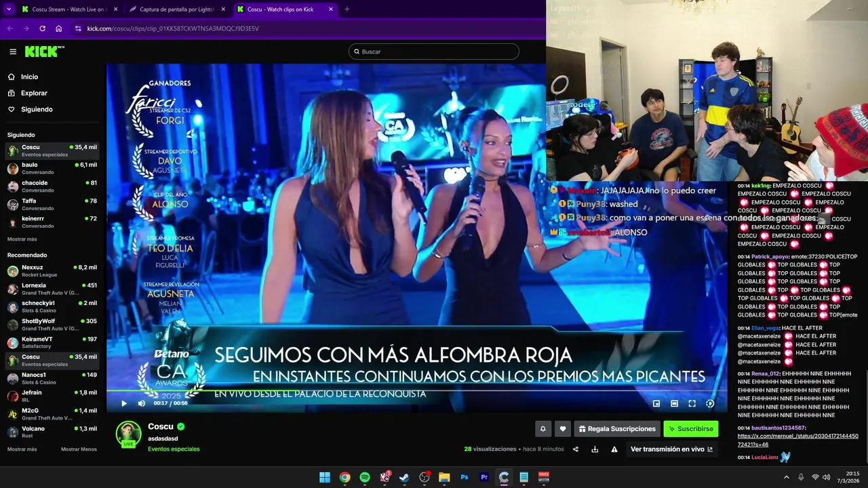Screen dimensions: 868x488
Task: Open taskbar volume control
Action: coord(827,477)
